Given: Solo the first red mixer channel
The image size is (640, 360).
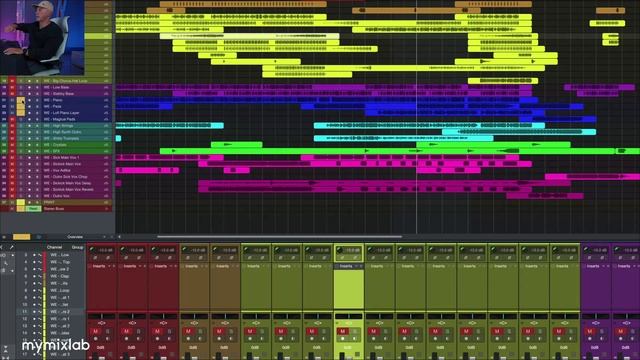Looking at the screenshot, I should click(x=108, y=331).
